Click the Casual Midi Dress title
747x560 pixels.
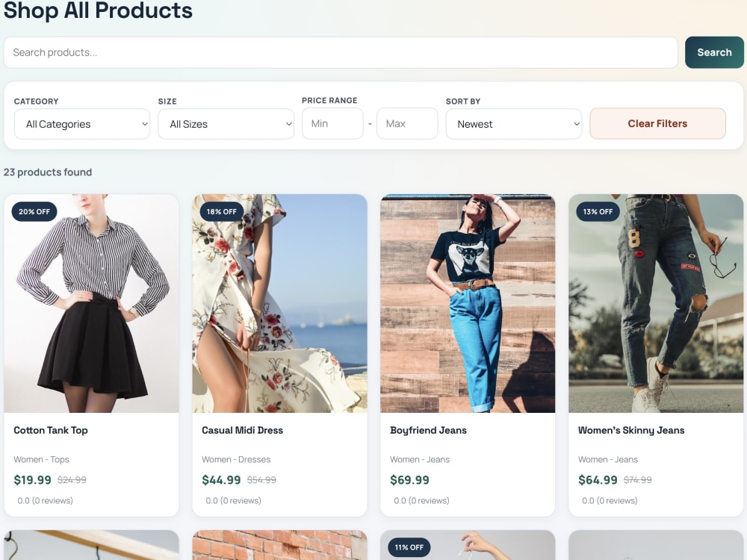242,431
